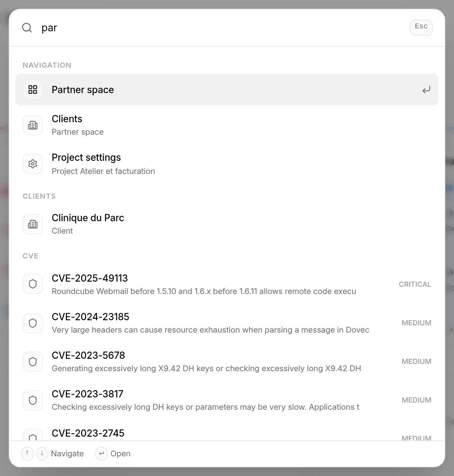Image resolution: width=454 pixels, height=476 pixels.
Task: Click shield icon for CVE-2023-3817
Action: [x=33, y=400]
